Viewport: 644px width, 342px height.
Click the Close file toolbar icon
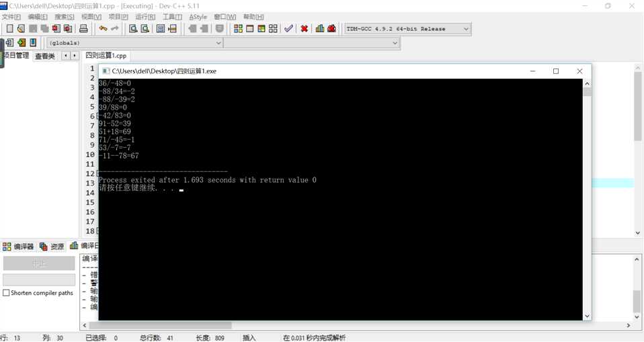(56, 28)
